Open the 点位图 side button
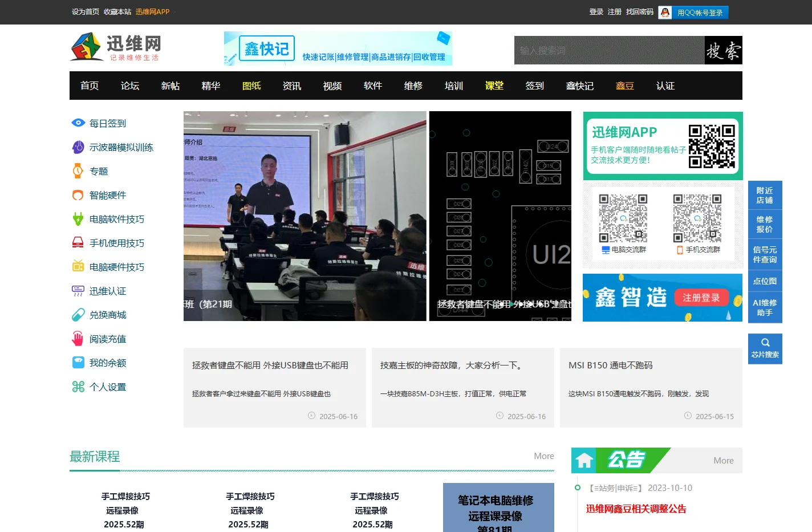Screen dimensions: 812x532 765,281
